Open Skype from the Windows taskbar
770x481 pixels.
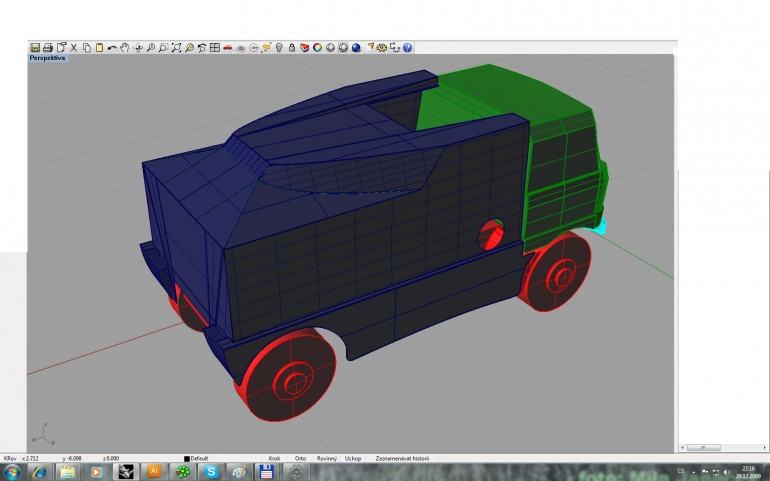pos(211,472)
